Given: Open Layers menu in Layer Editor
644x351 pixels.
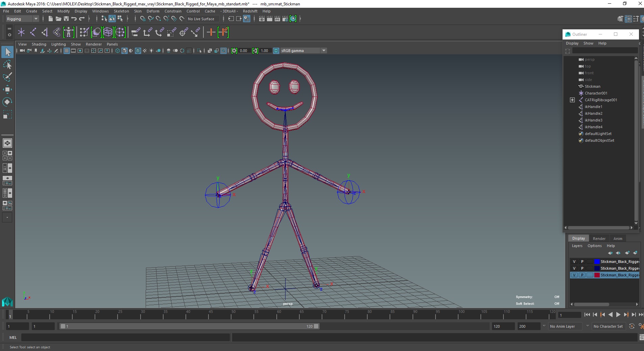Looking at the screenshot, I should (577, 246).
